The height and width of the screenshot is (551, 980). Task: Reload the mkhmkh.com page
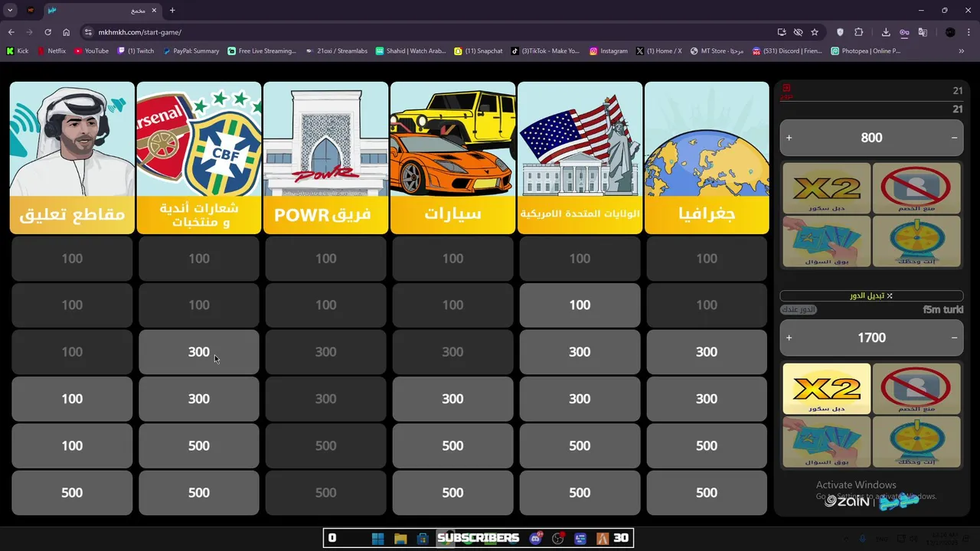(47, 32)
